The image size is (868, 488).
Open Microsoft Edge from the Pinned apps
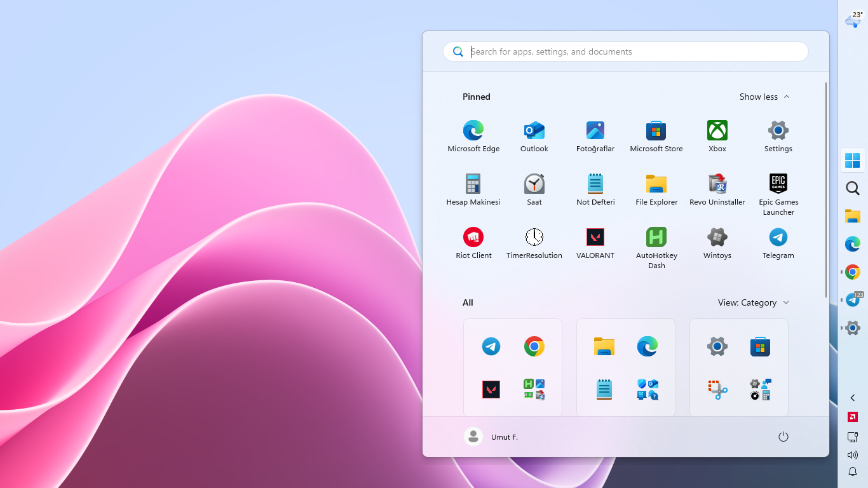click(x=473, y=136)
